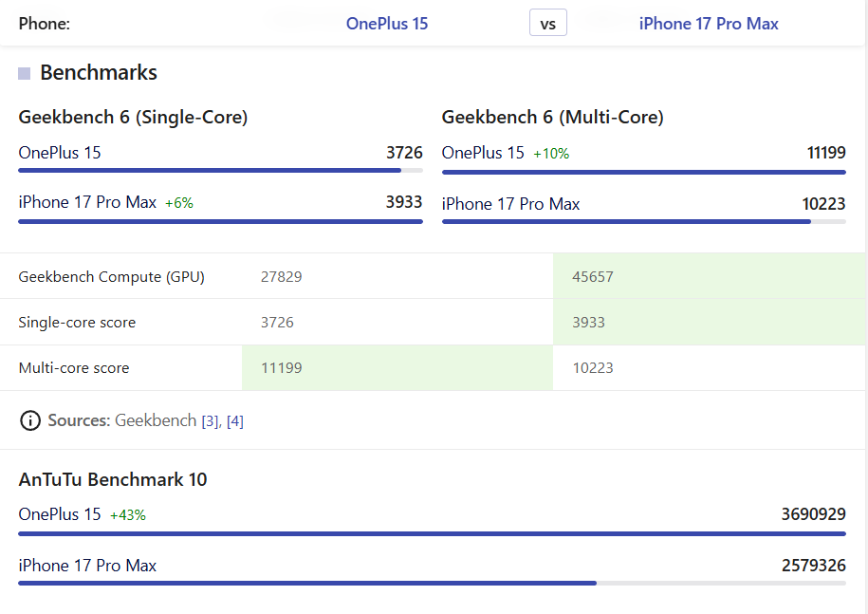Open Geekbench source reference [4]
This screenshot has height=614, width=868.
235,420
